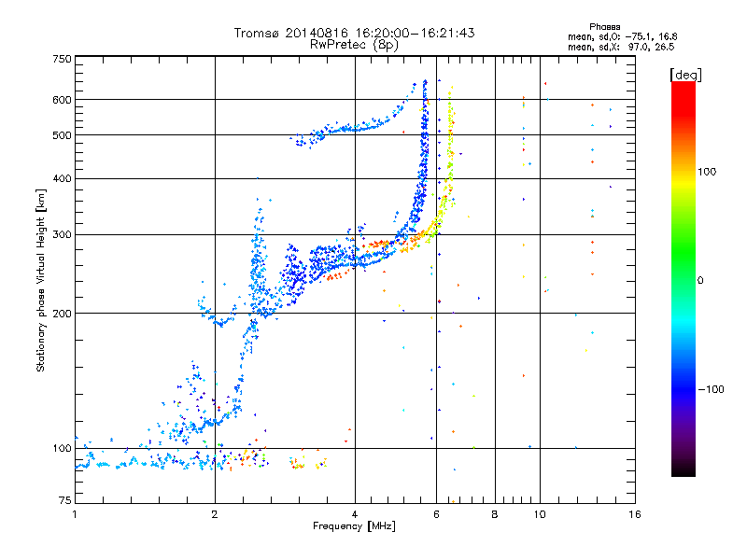
Task: Click the y-axis tick label '300'
Action: click(x=62, y=234)
